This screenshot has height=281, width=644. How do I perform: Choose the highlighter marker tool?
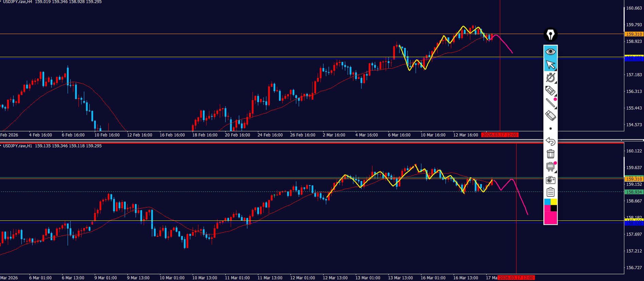pos(550,90)
